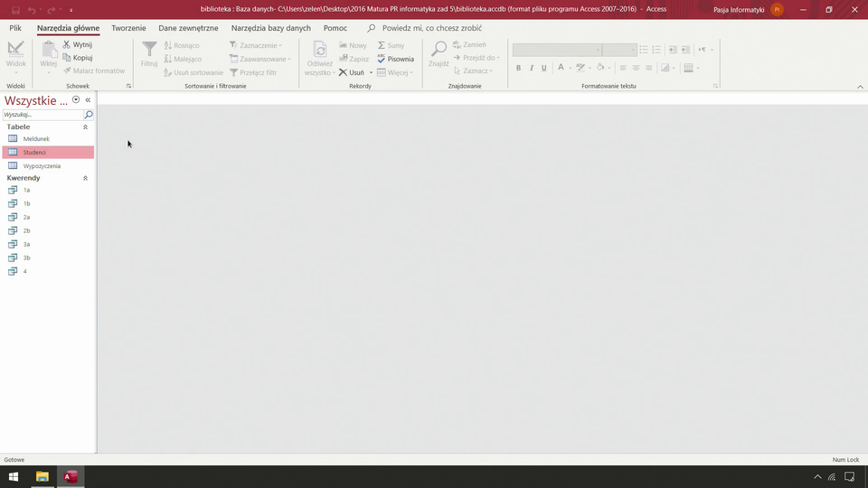This screenshot has height=488, width=868.
Task: Collapse the Tabele group
Action: pos(86,127)
